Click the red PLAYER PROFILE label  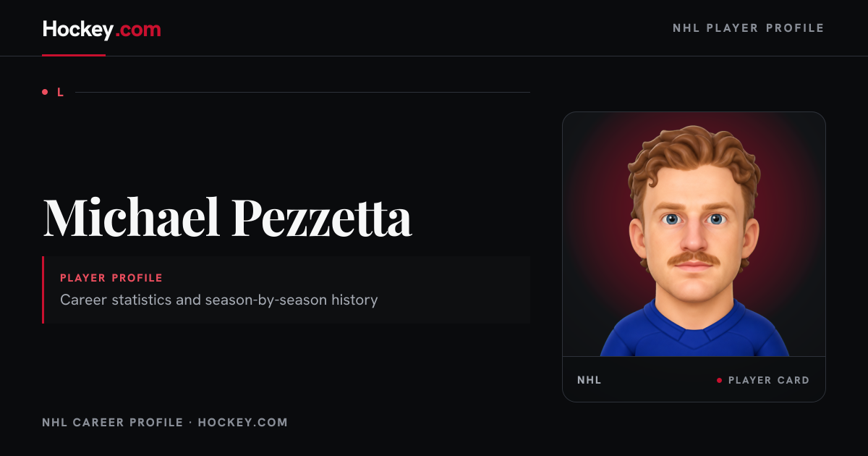click(111, 278)
